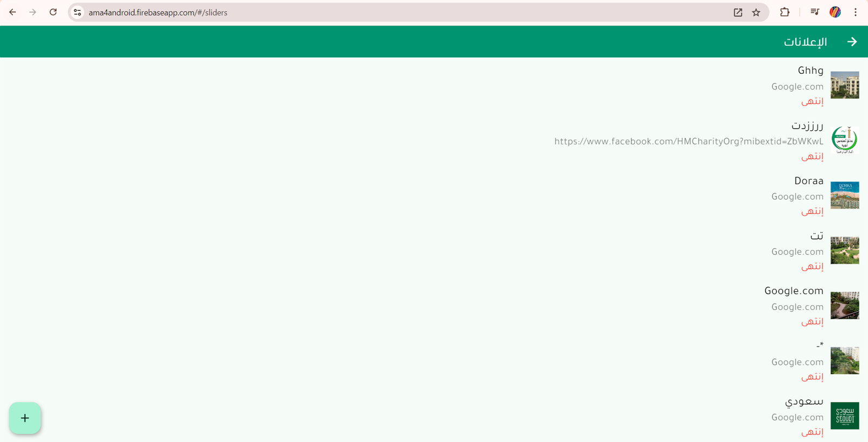Open the Chrome profile avatar
The width and height of the screenshot is (868, 442).
point(835,12)
